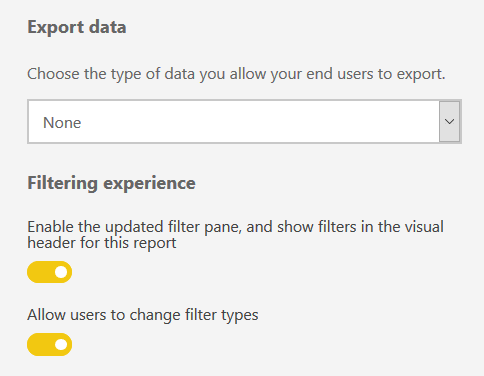This screenshot has width=484, height=376.
Task: Turn off Allow users to change filter types
Action: click(49, 344)
